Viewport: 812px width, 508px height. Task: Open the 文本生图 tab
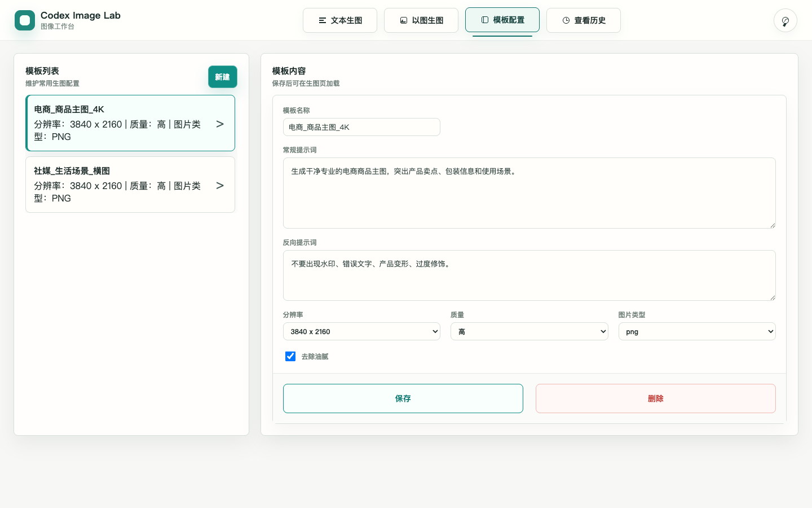pos(340,20)
